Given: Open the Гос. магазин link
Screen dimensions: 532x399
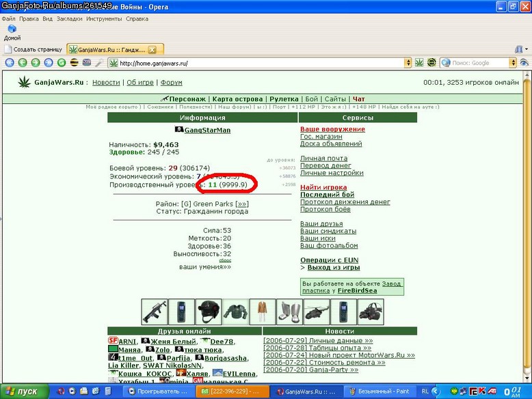Looking at the screenshot, I should 321,136.
